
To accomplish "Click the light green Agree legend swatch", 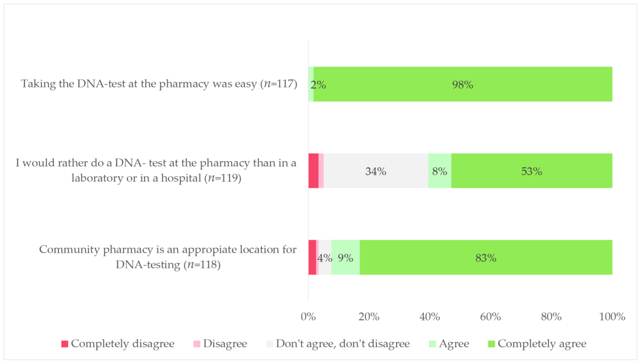I will tap(432, 344).
